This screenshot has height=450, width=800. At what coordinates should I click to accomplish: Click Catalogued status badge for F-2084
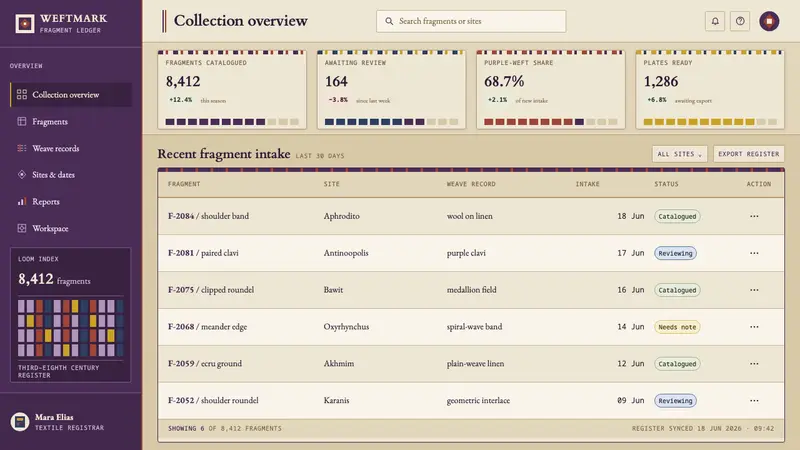(x=677, y=216)
